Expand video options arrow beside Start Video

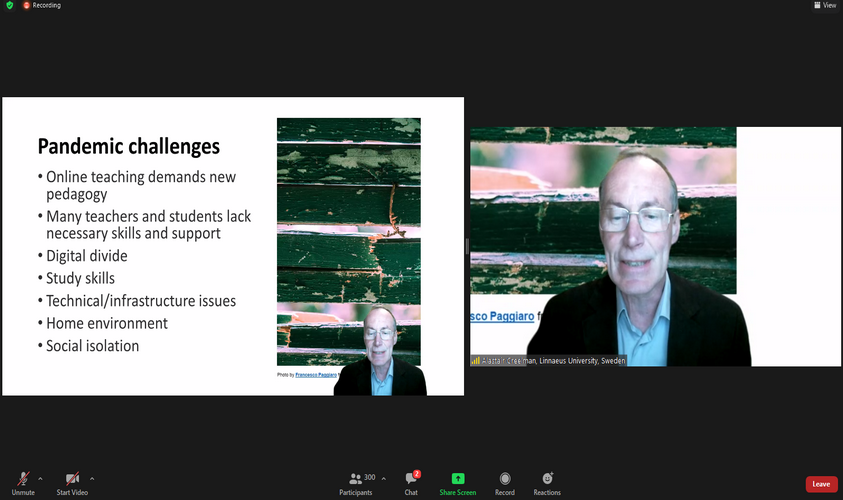(92, 478)
